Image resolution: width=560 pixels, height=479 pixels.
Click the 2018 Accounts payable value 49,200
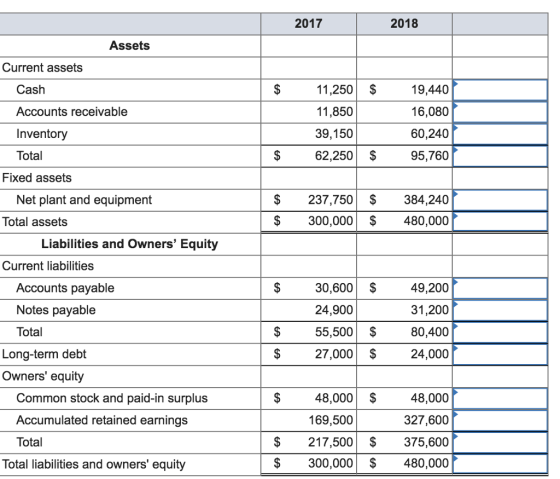tap(430, 288)
